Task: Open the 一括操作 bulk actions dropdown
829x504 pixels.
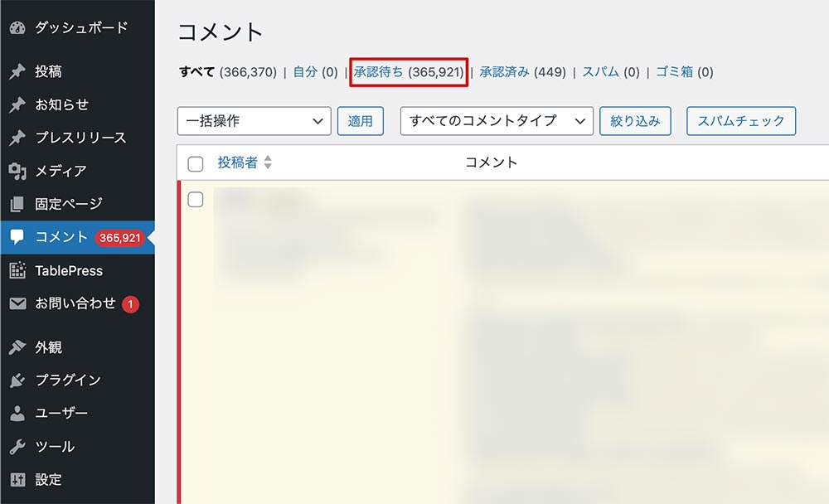Action: point(254,121)
